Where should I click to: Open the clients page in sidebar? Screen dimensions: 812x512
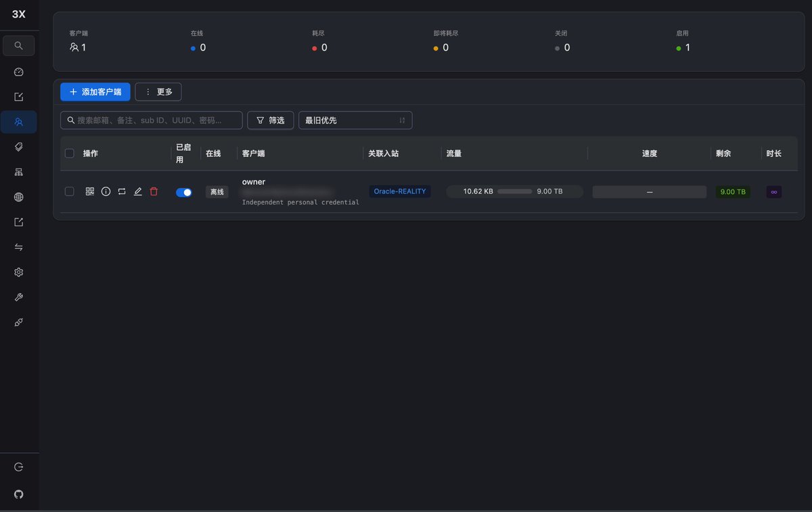click(x=19, y=122)
